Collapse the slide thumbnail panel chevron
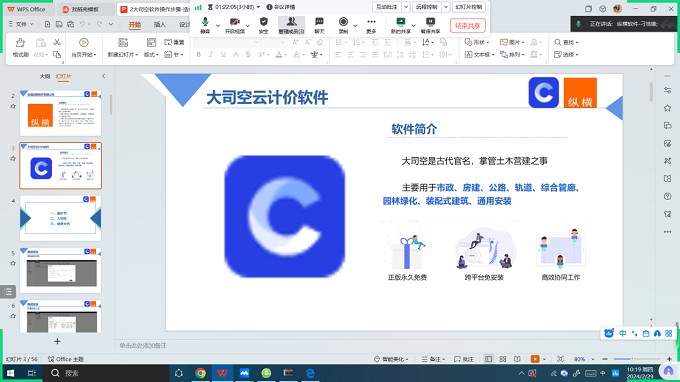Screen dimensions: 680x382 pyautogui.click(x=104, y=76)
